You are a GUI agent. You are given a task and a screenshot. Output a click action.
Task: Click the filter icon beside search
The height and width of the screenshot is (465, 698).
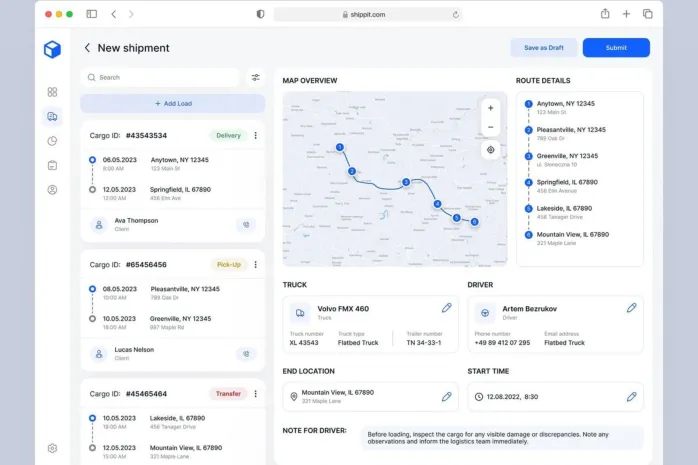255,77
